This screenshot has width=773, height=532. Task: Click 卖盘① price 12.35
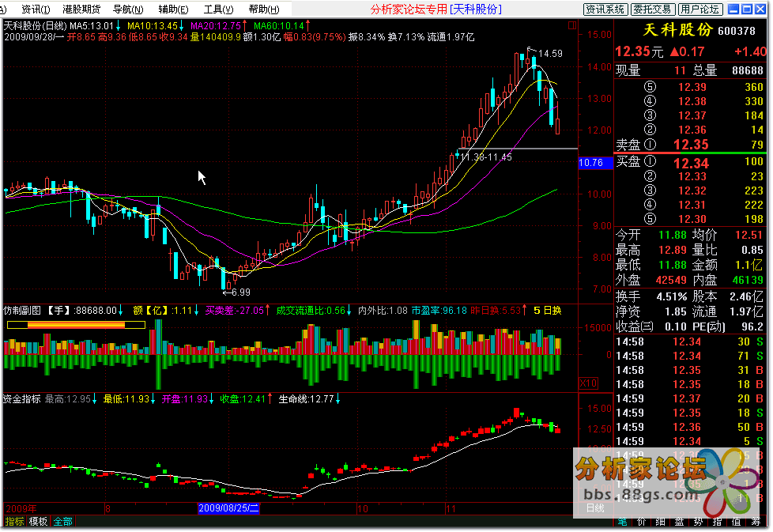[691, 145]
